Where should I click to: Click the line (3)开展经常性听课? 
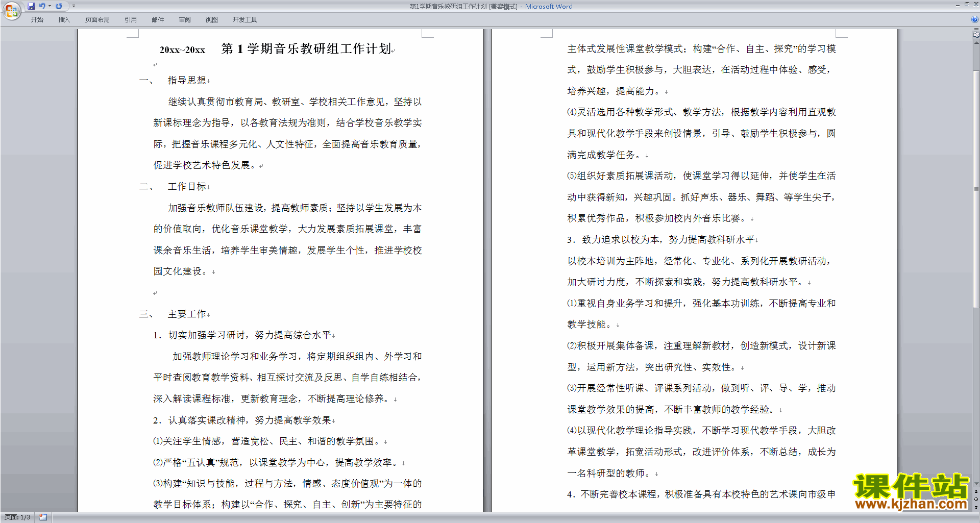click(x=701, y=388)
